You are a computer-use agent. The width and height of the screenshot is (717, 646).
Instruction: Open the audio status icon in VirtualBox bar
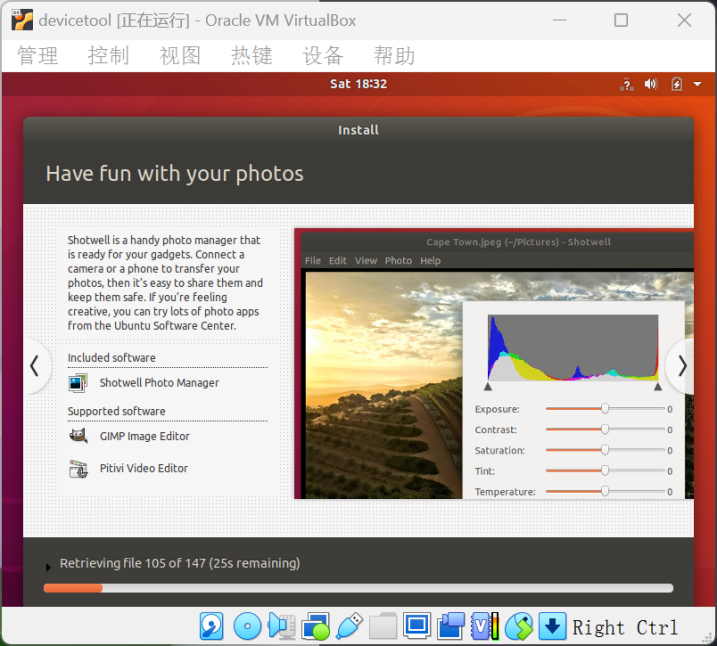(x=281, y=626)
